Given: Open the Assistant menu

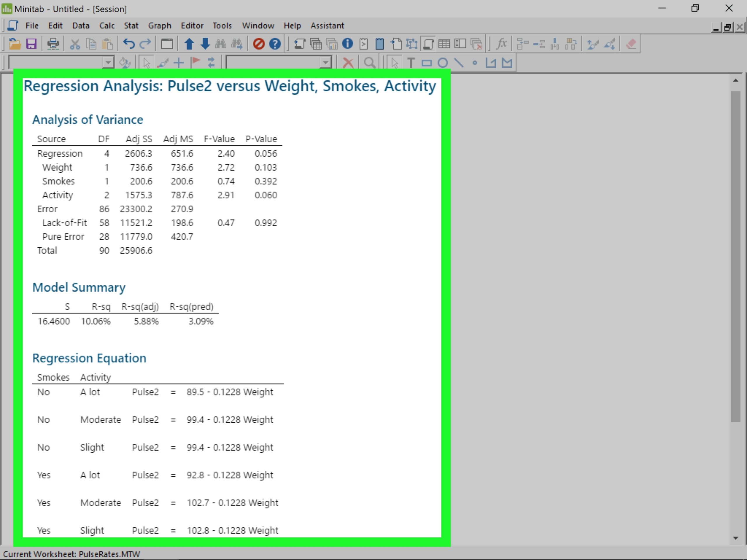Looking at the screenshot, I should 327,26.
